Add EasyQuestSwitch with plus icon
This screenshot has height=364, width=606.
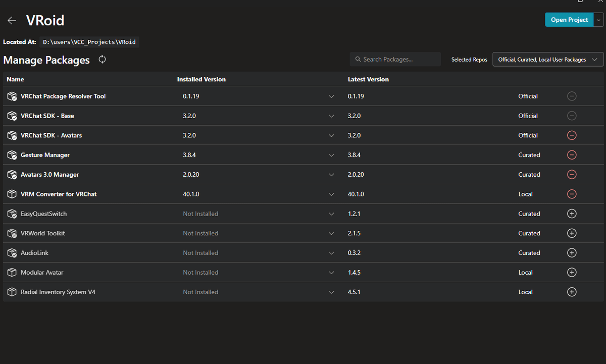[572, 214]
